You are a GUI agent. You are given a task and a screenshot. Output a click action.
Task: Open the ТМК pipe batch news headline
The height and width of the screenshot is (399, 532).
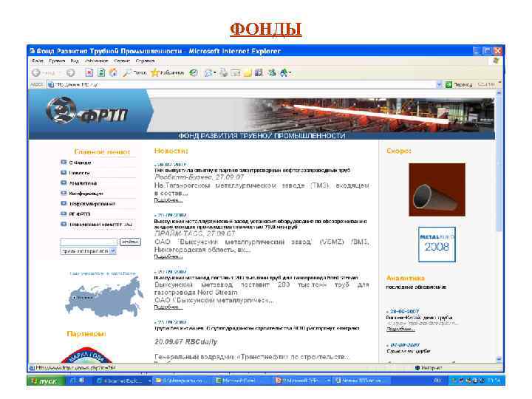[x=253, y=171]
